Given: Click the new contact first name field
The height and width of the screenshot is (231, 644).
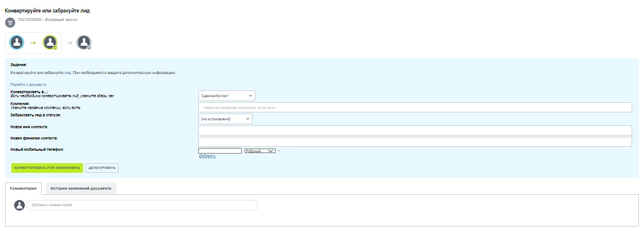Looking at the screenshot, I should 415,130.
